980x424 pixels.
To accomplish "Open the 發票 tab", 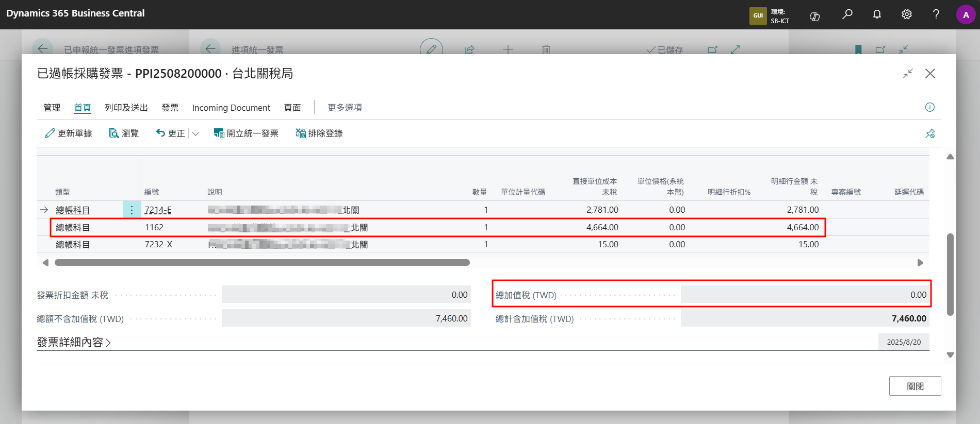I will coord(170,108).
